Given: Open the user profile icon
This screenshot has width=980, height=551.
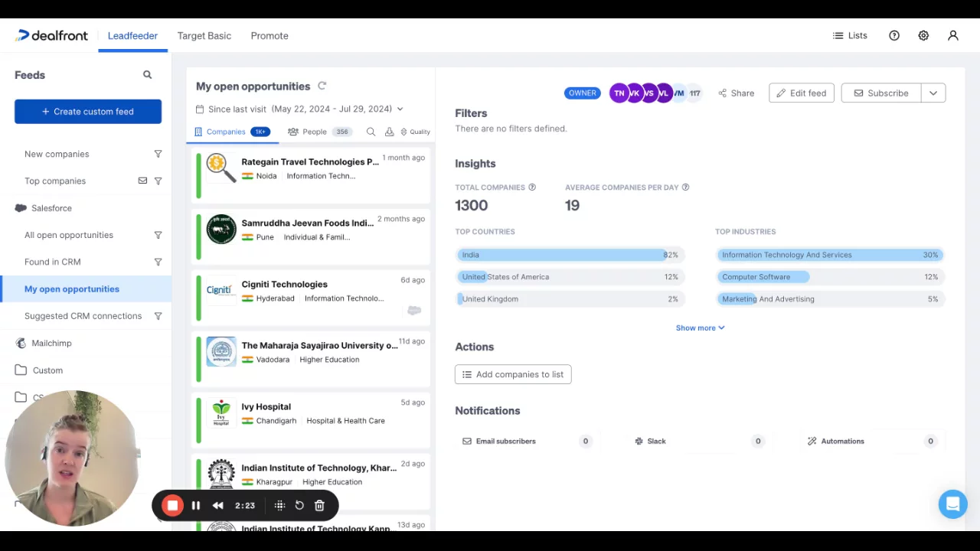Looking at the screenshot, I should click(952, 36).
